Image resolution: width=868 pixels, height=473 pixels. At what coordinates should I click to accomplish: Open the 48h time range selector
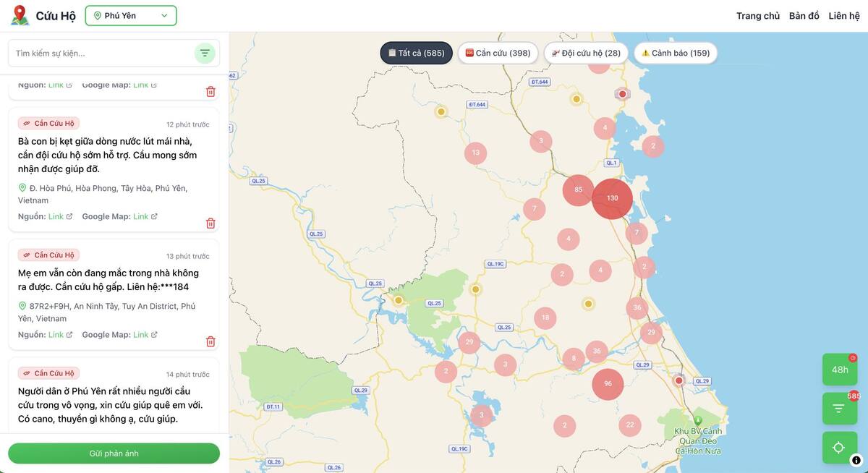point(839,370)
